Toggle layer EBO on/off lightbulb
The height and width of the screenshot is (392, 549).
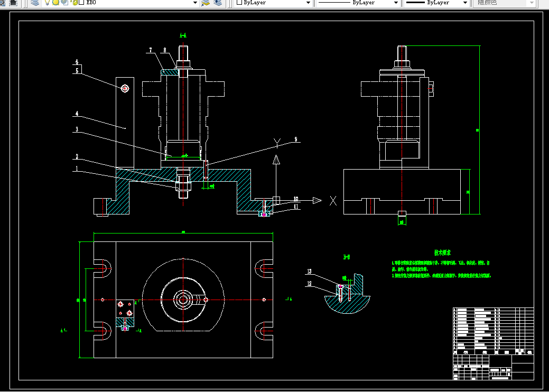coord(47,3)
